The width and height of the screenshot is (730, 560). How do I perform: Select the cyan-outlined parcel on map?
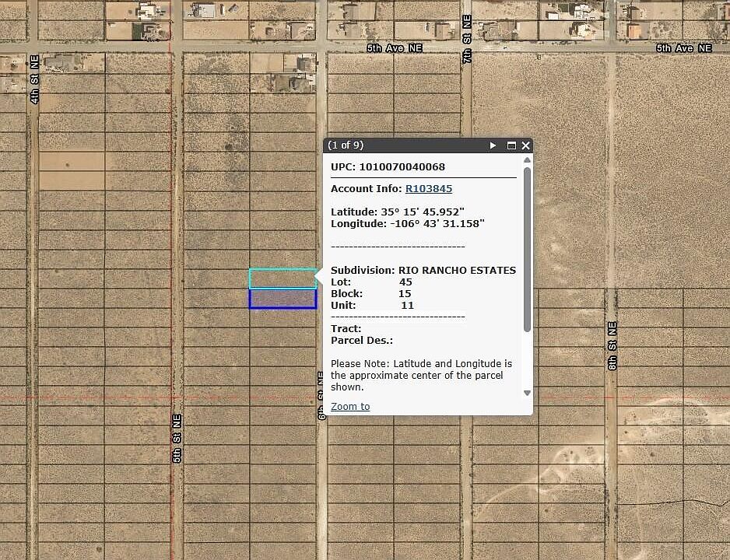[x=283, y=278]
